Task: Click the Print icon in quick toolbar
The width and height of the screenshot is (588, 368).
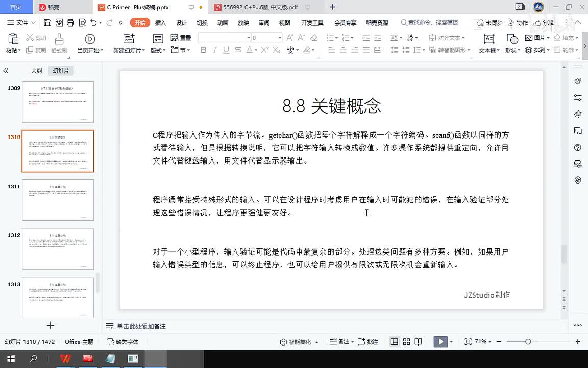Action: tap(70, 22)
